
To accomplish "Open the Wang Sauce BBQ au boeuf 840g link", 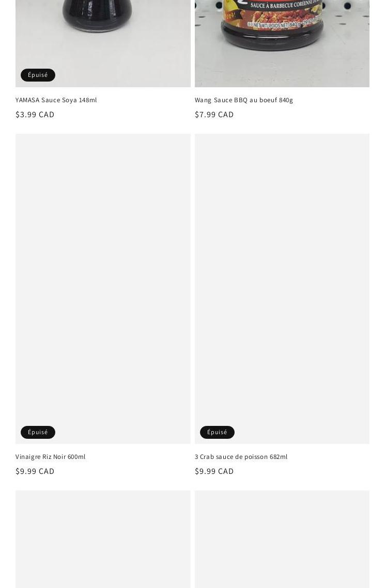I will (243, 100).
